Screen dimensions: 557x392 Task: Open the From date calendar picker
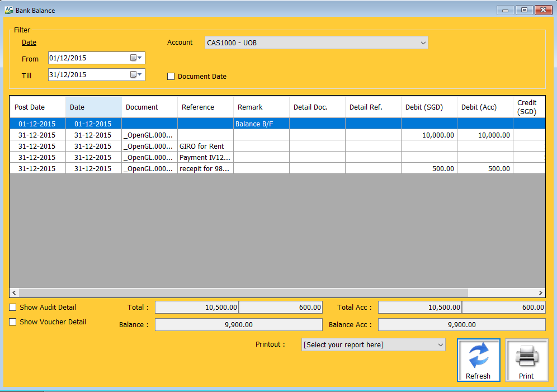[136, 58]
